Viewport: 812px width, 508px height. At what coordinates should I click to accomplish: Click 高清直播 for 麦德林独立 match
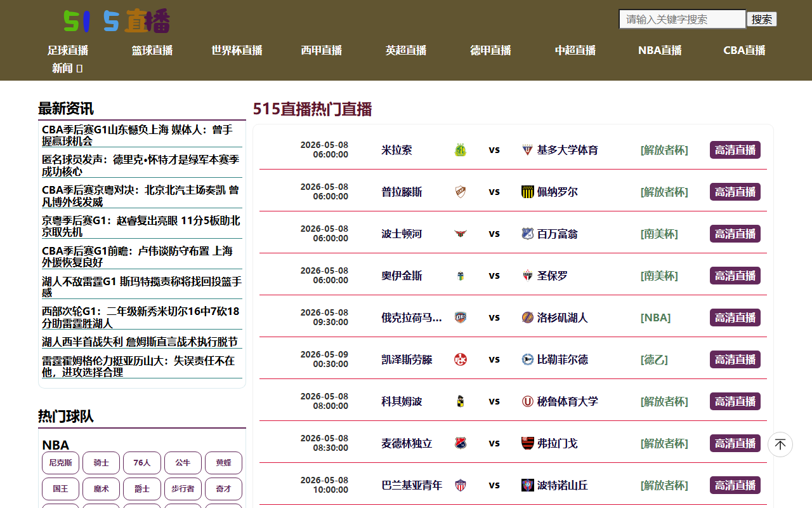click(735, 443)
